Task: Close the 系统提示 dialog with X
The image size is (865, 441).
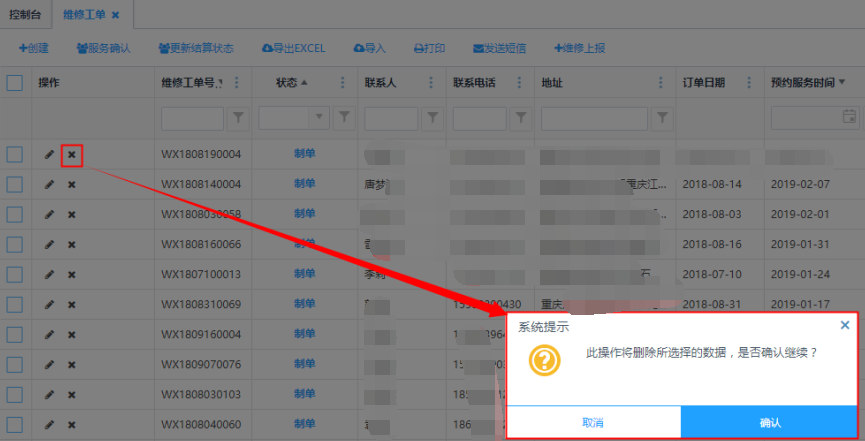Action: click(845, 325)
